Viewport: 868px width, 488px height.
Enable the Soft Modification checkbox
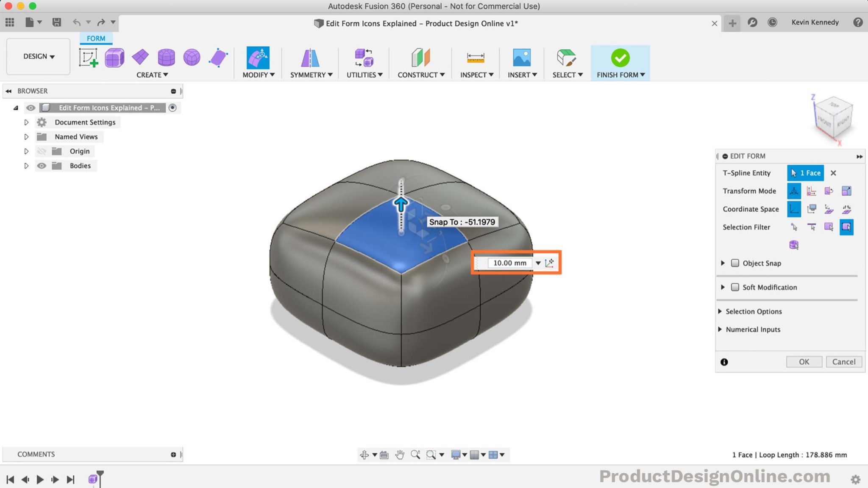click(735, 287)
